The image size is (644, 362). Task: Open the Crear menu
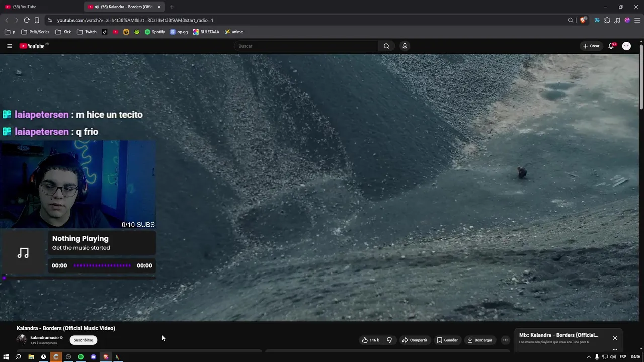coord(591,46)
